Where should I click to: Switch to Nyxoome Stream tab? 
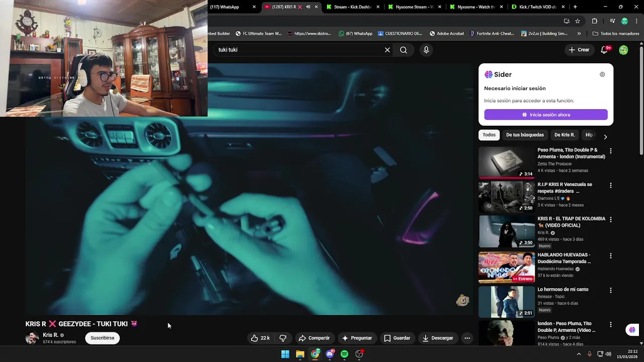point(414,7)
